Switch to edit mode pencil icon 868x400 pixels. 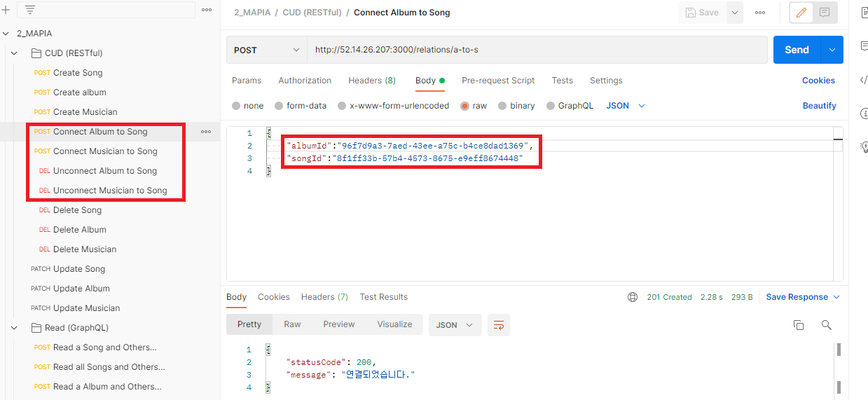(x=801, y=13)
